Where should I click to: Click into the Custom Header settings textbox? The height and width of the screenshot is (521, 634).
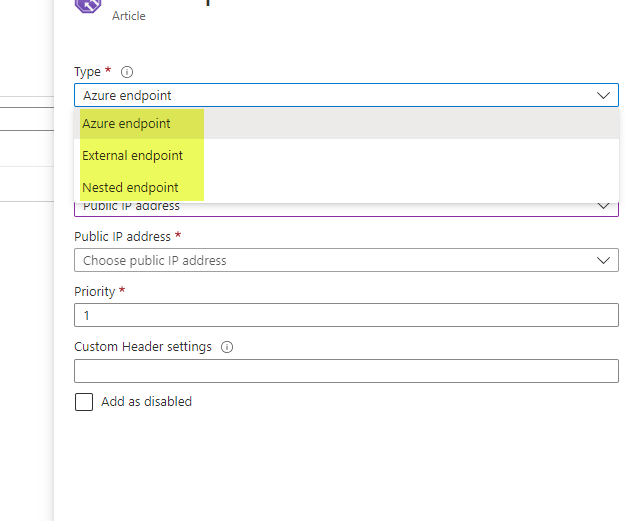[x=345, y=371]
